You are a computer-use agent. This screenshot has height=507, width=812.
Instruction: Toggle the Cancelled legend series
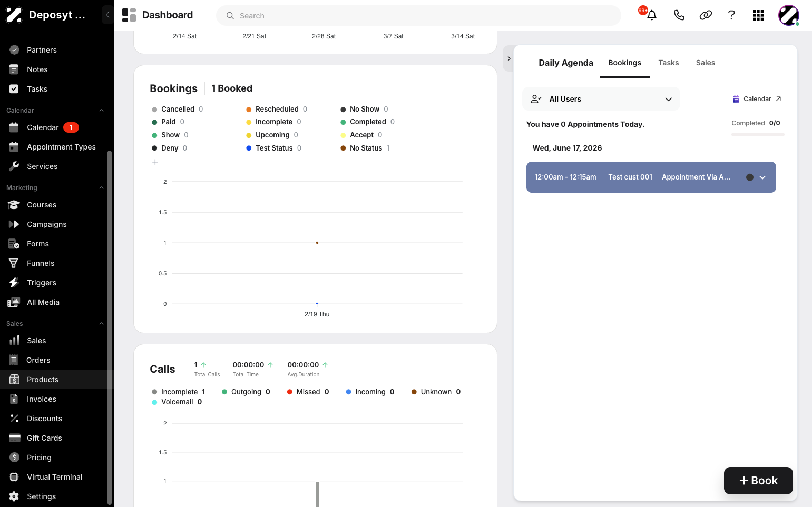[177, 109]
